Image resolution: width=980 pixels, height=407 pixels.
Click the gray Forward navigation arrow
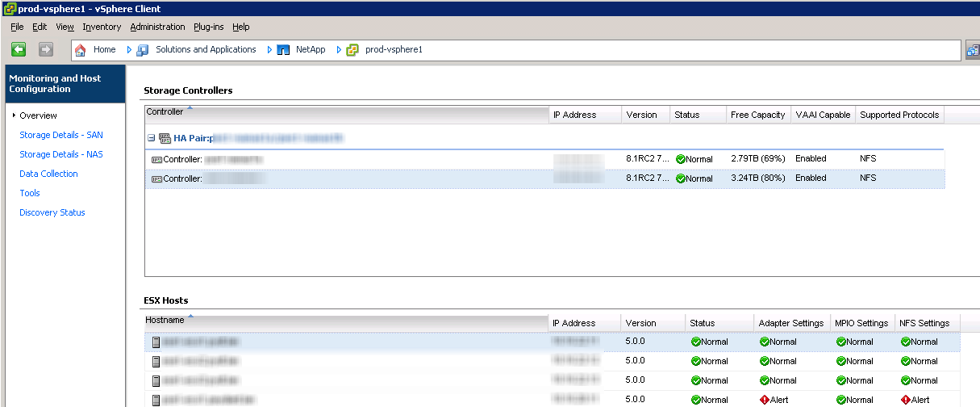click(45, 50)
